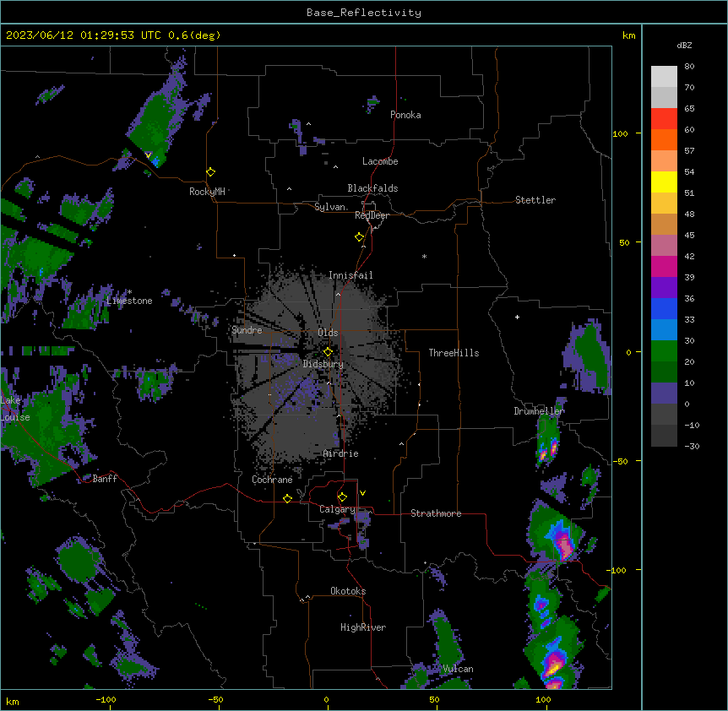Click the Sylvan town label
728x711 pixels.
click(x=329, y=207)
